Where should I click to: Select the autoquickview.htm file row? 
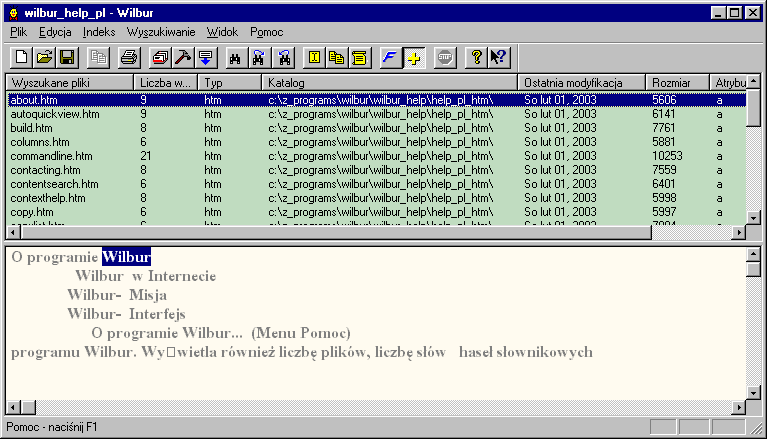point(377,114)
